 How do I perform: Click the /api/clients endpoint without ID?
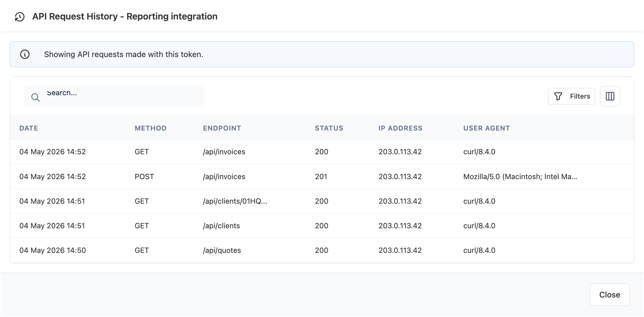tap(221, 226)
